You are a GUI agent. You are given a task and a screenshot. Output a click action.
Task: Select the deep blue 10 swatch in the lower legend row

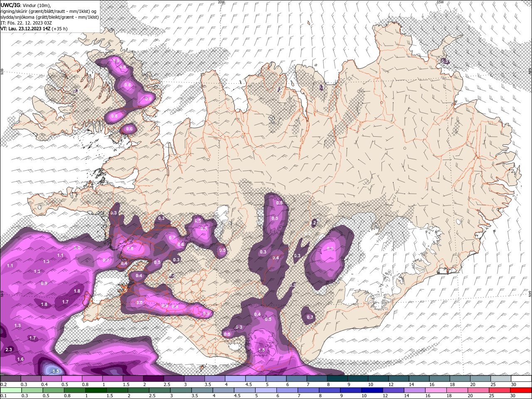pos(372,390)
